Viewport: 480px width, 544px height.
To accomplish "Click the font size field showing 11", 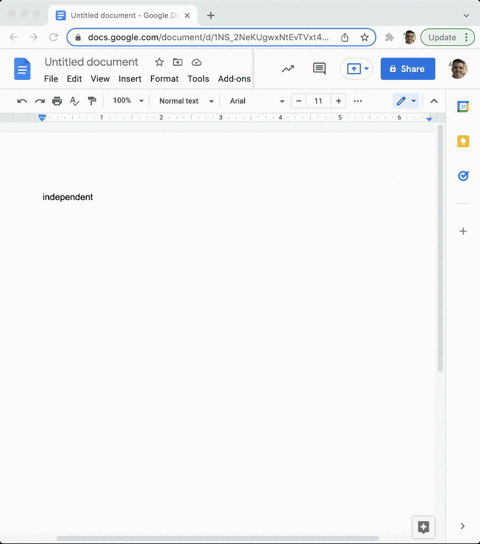I will [x=318, y=101].
